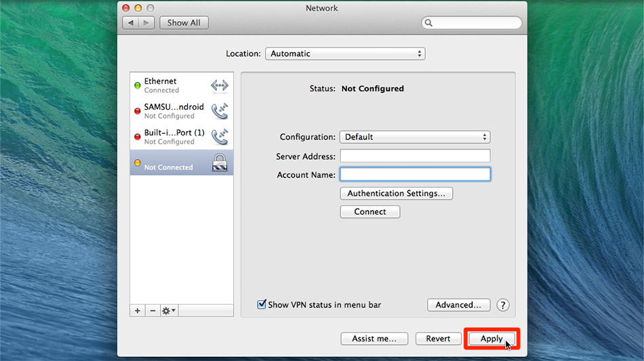
Task: Click the help question mark button
Action: click(x=503, y=305)
